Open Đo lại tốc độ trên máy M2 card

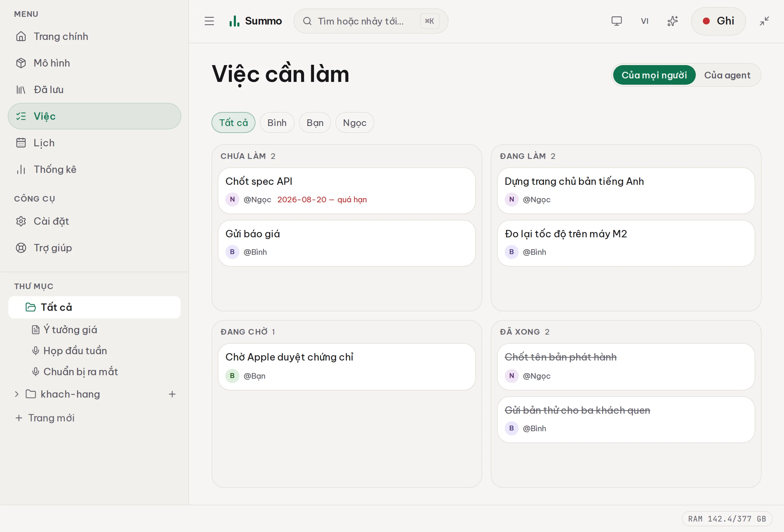click(626, 243)
